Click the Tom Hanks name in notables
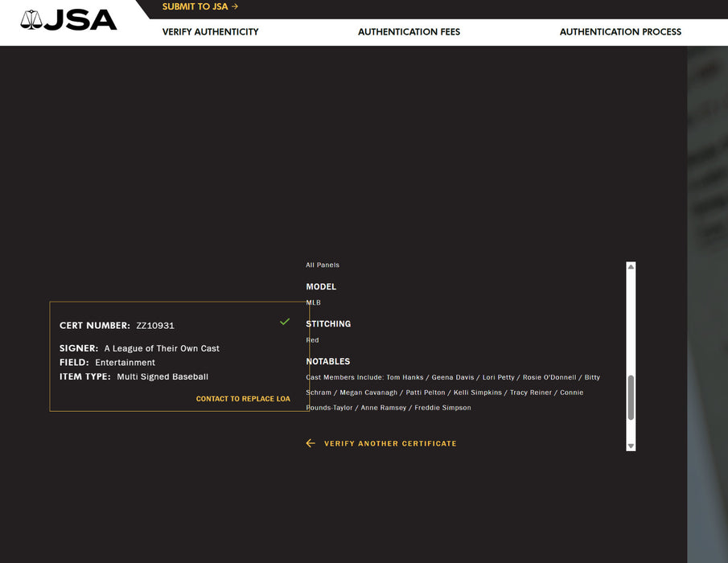The height and width of the screenshot is (563, 728). coord(405,377)
